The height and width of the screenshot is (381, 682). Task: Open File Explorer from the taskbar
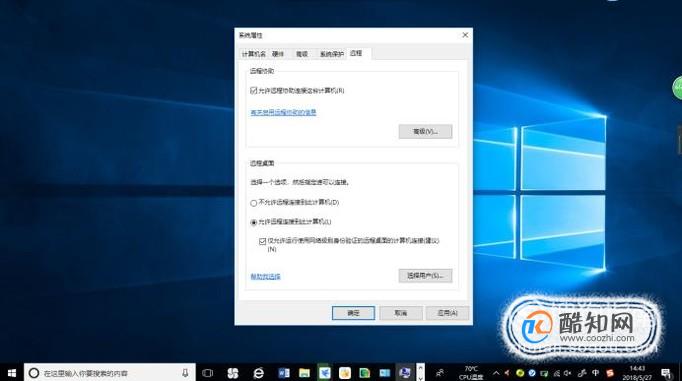[304, 373]
